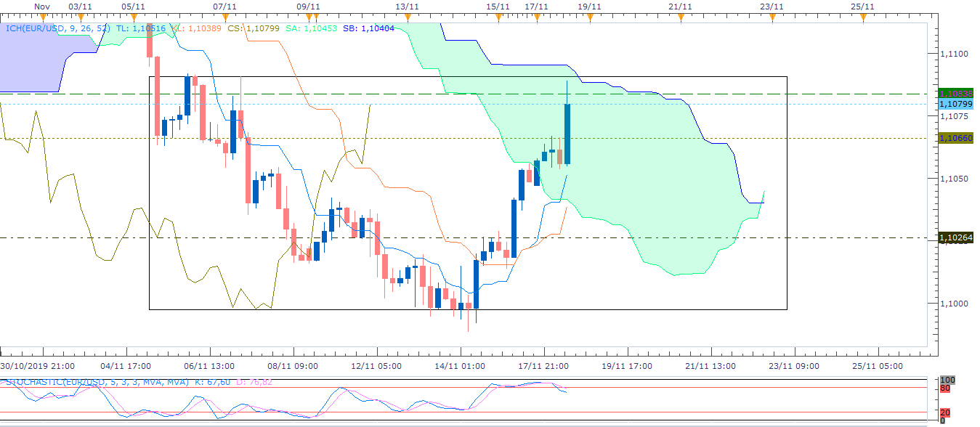
Task: Click the 06/11 13:00 time label
Action: click(x=208, y=366)
